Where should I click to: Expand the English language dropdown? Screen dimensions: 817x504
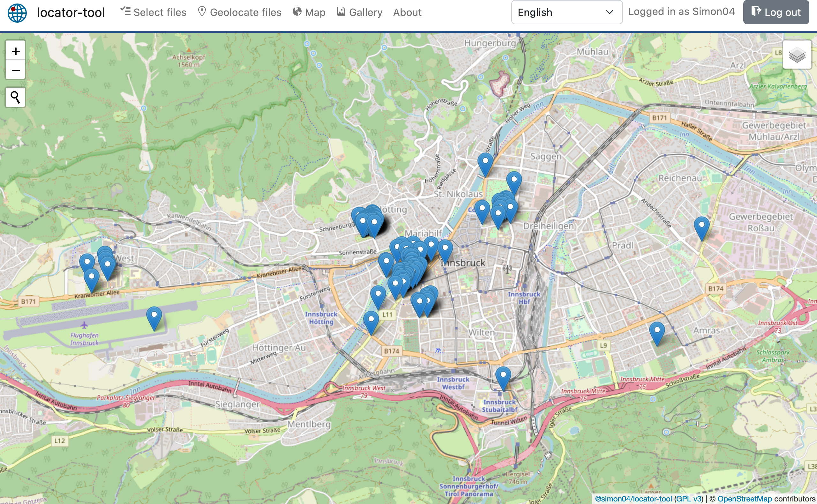566,12
